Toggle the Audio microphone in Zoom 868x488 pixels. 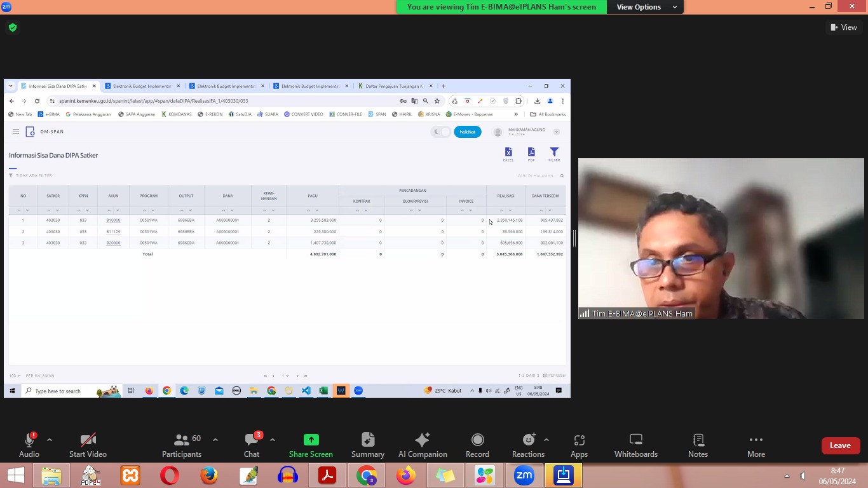pos(29,445)
